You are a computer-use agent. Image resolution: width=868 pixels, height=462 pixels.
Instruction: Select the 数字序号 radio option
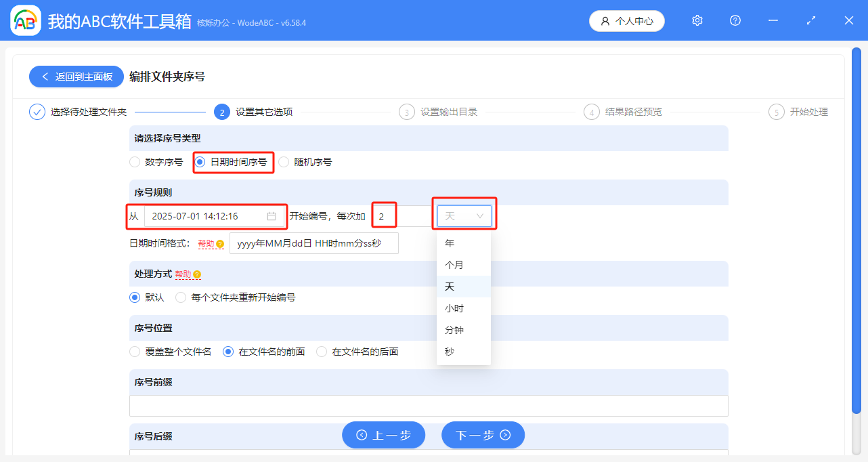click(134, 162)
